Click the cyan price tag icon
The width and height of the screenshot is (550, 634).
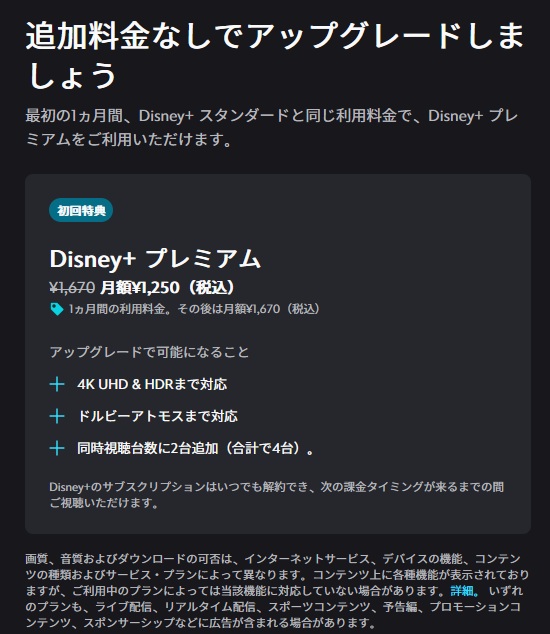(x=57, y=309)
